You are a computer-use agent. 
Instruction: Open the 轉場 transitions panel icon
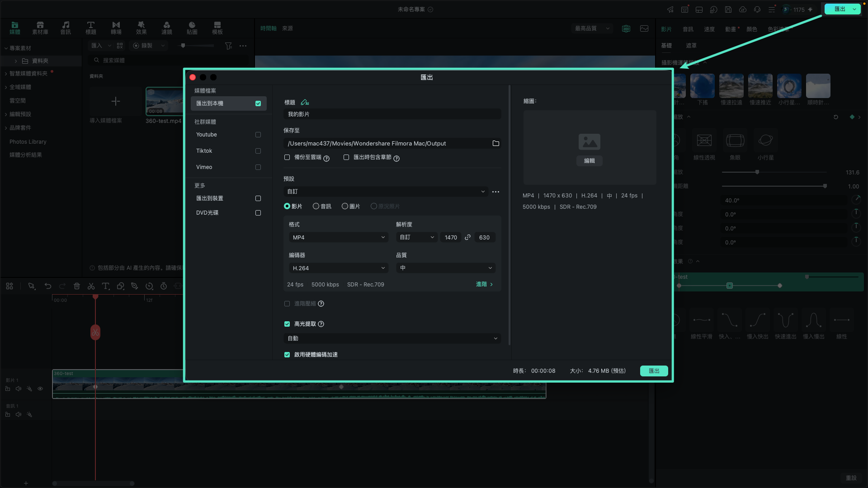(x=116, y=28)
